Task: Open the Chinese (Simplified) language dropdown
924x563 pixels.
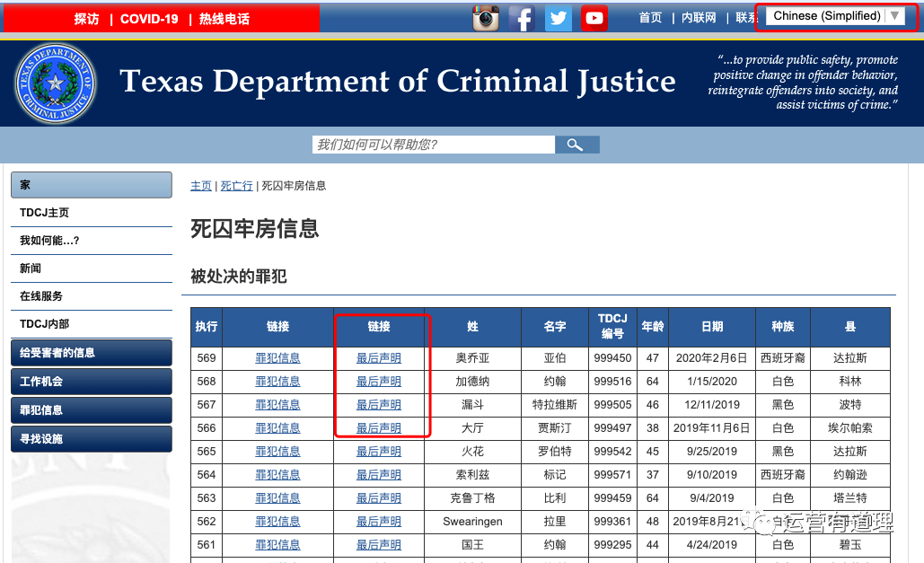Action: pos(836,16)
